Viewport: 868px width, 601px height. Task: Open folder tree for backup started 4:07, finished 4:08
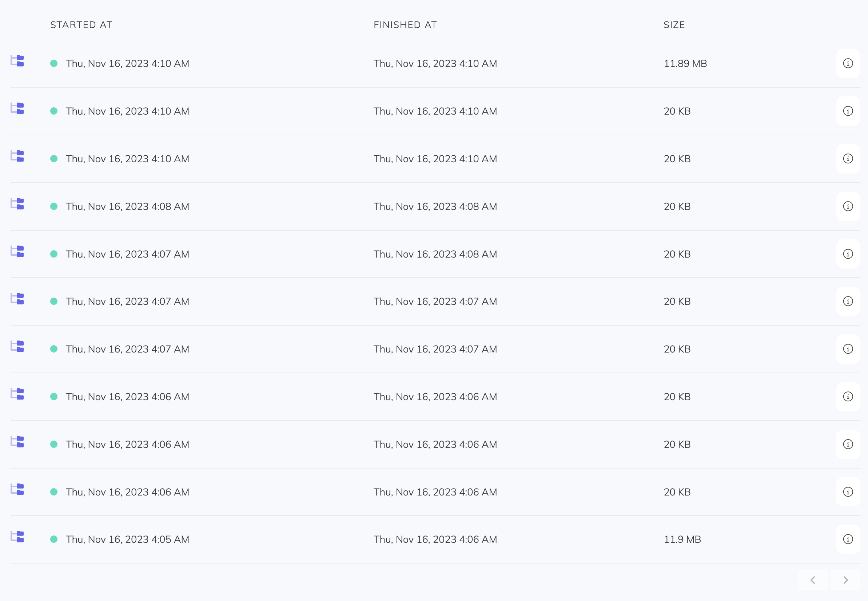coord(17,251)
